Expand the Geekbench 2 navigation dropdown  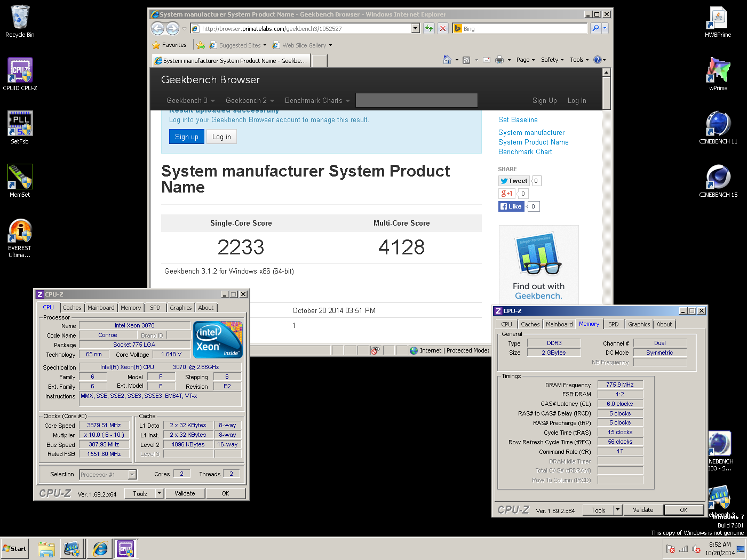pos(250,100)
